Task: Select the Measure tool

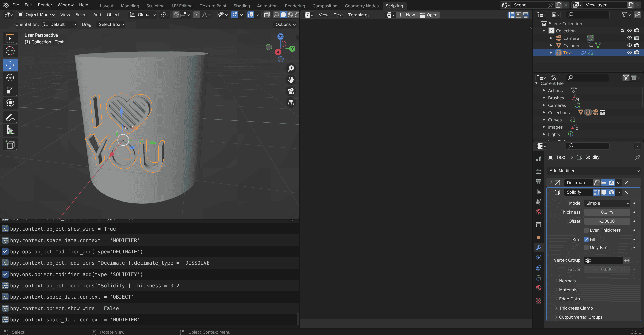Action: (x=10, y=130)
